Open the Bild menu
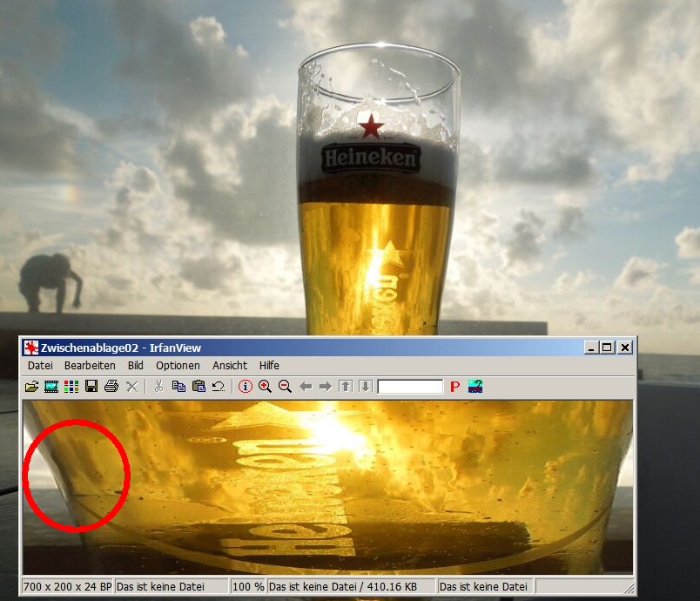 point(136,366)
